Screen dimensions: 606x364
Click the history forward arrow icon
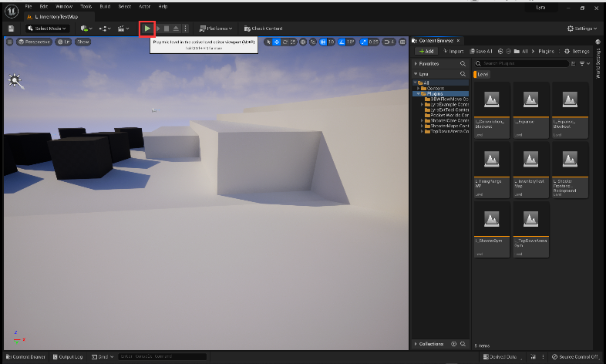[x=508, y=52]
